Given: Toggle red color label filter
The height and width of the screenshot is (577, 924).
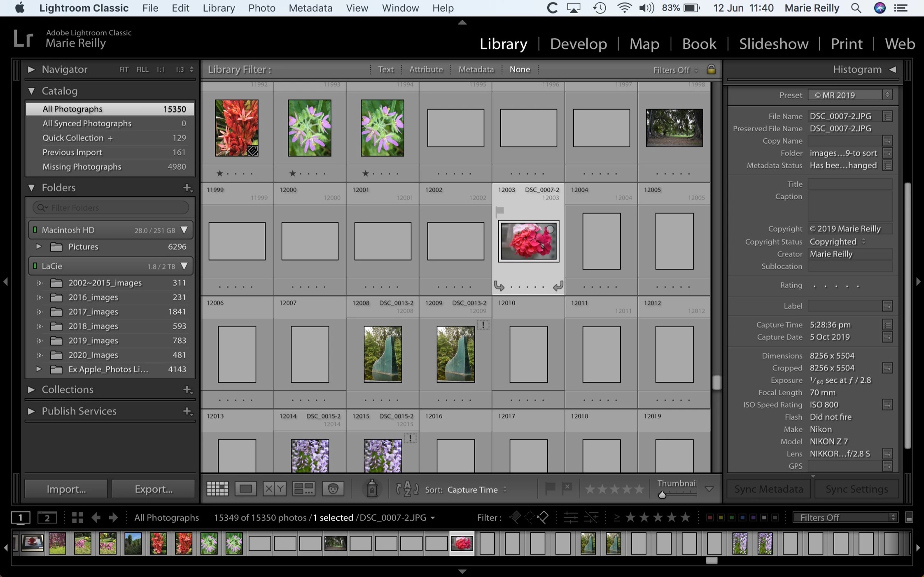Looking at the screenshot, I should coord(710,517).
